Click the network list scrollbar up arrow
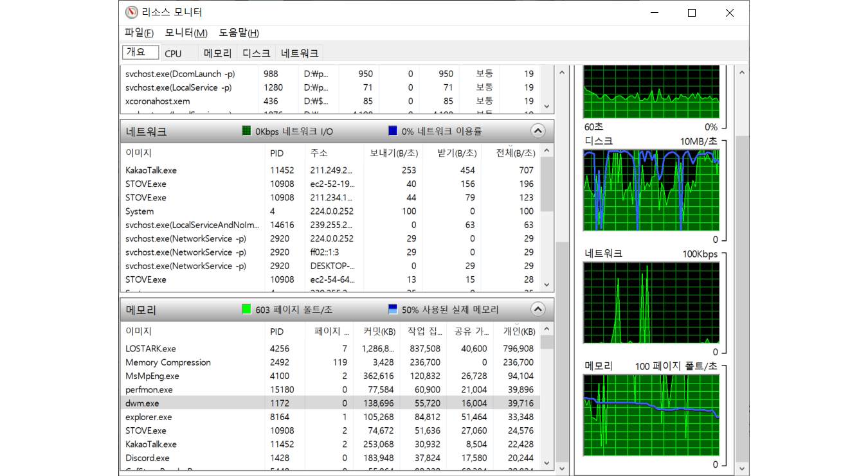868x476 pixels. click(x=547, y=150)
